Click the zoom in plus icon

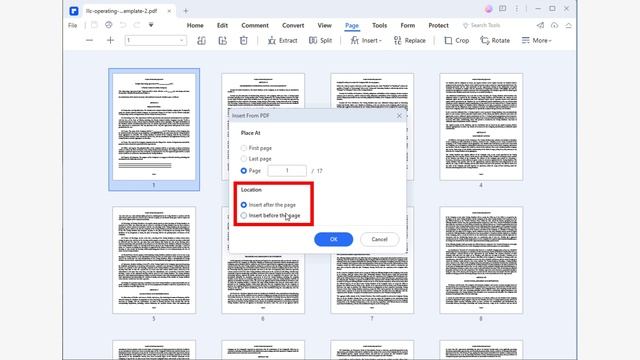tap(110, 40)
